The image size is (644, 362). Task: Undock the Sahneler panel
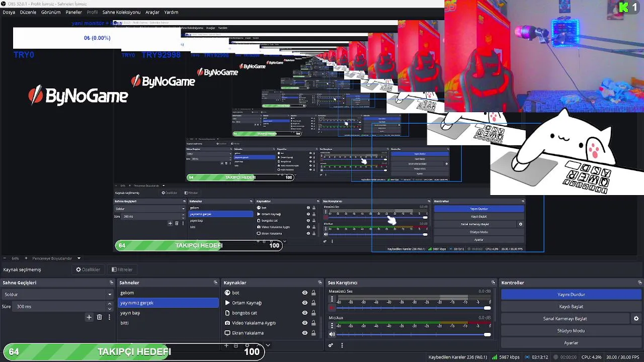215,283
